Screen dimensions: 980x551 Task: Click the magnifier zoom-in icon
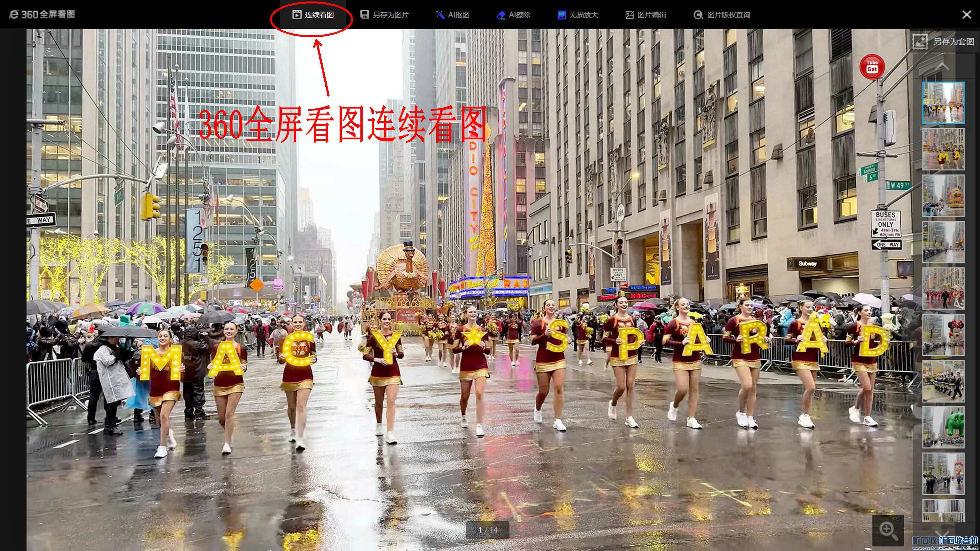pyautogui.click(x=888, y=529)
